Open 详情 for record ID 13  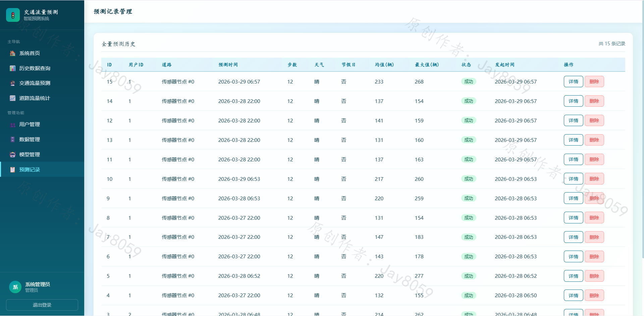(x=573, y=140)
